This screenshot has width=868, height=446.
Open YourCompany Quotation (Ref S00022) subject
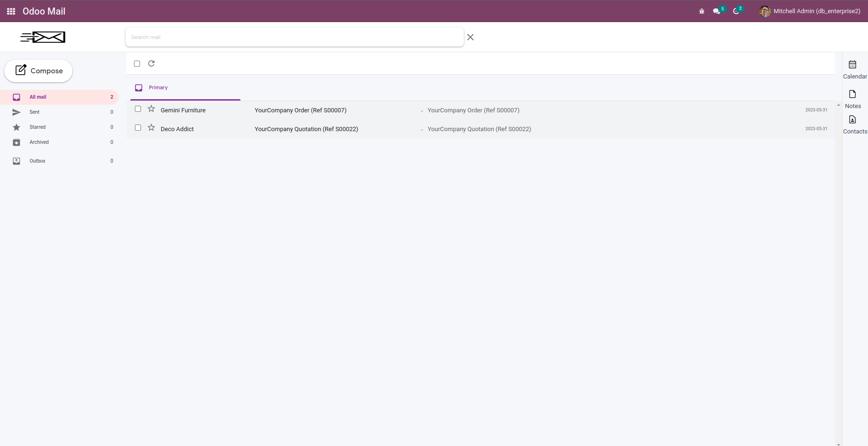(306, 129)
